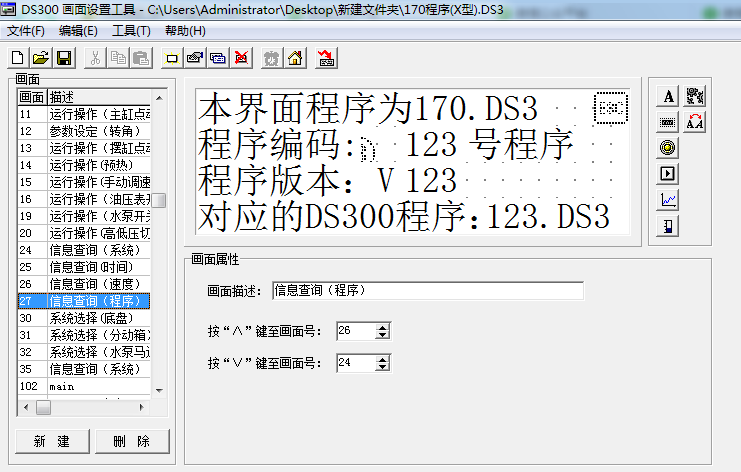741x472 pixels.
Task: Click the '∨' key screen number field
Action: coord(356,363)
